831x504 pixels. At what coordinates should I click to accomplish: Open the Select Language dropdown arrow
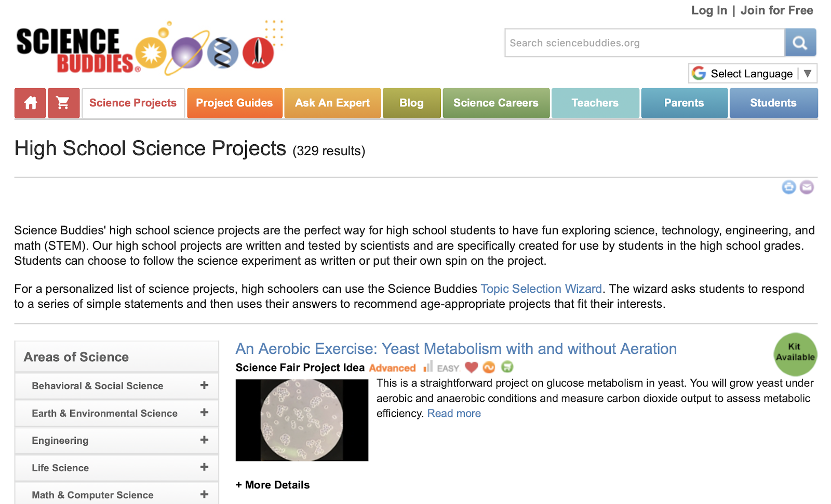[x=807, y=73]
